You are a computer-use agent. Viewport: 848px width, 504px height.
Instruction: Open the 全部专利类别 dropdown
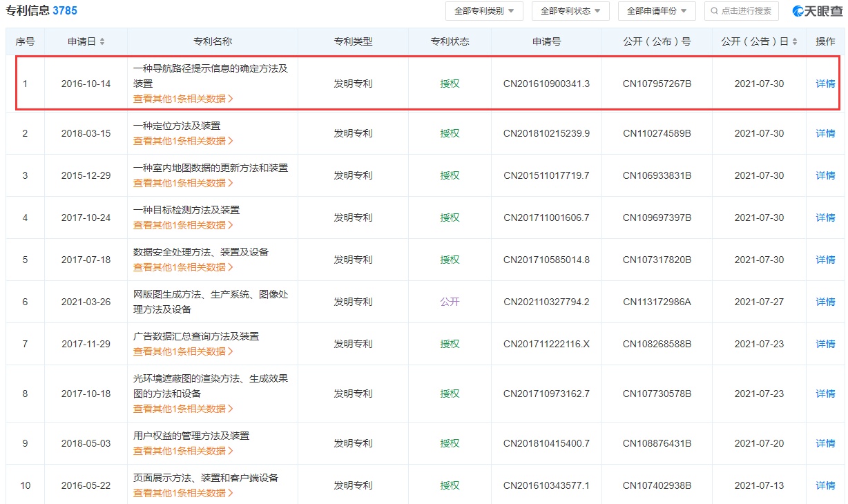(484, 11)
